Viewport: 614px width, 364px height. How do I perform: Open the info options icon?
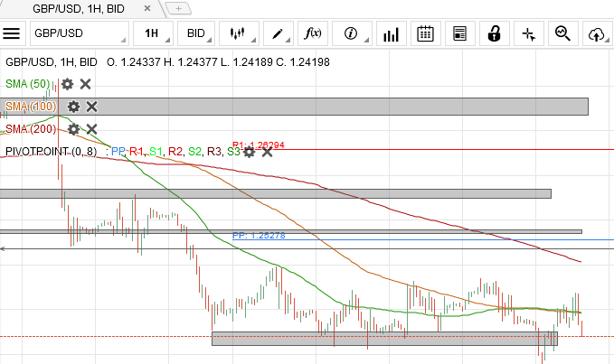352,33
